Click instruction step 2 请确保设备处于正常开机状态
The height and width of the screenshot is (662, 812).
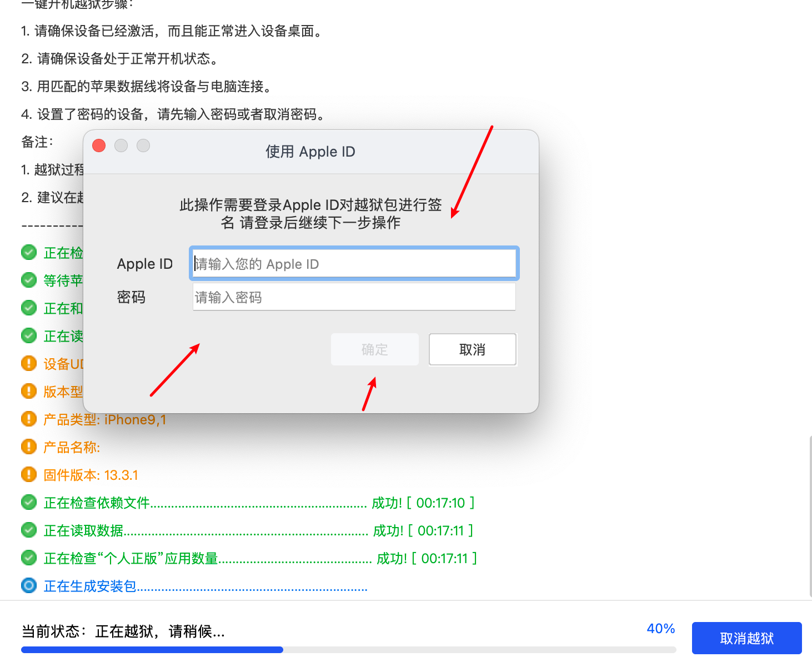[x=120, y=58]
